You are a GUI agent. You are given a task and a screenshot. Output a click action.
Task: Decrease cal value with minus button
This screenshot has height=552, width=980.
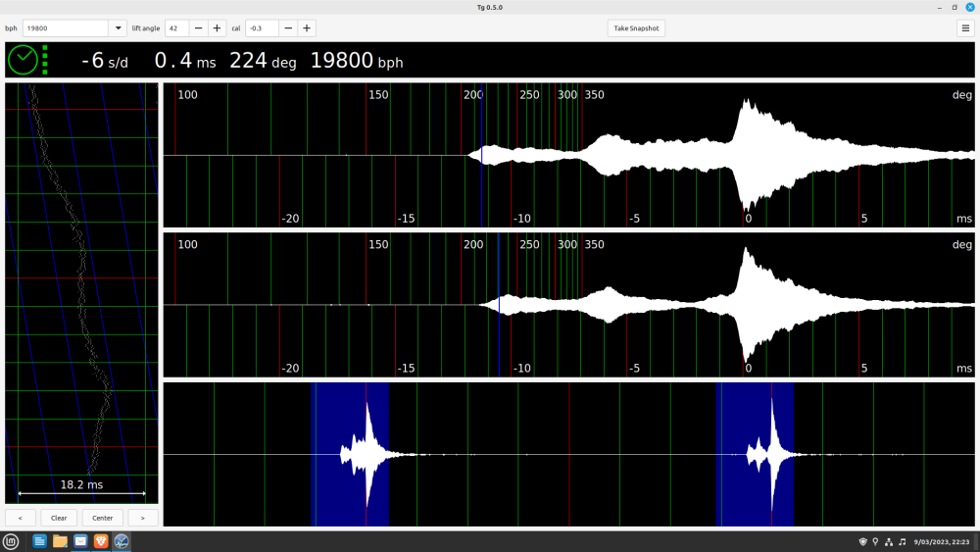[288, 28]
